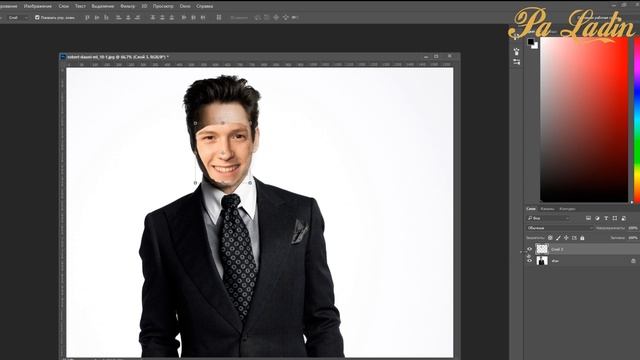640x360 pixels.
Task: Click the Align top edges icon
Action: tap(87, 18)
